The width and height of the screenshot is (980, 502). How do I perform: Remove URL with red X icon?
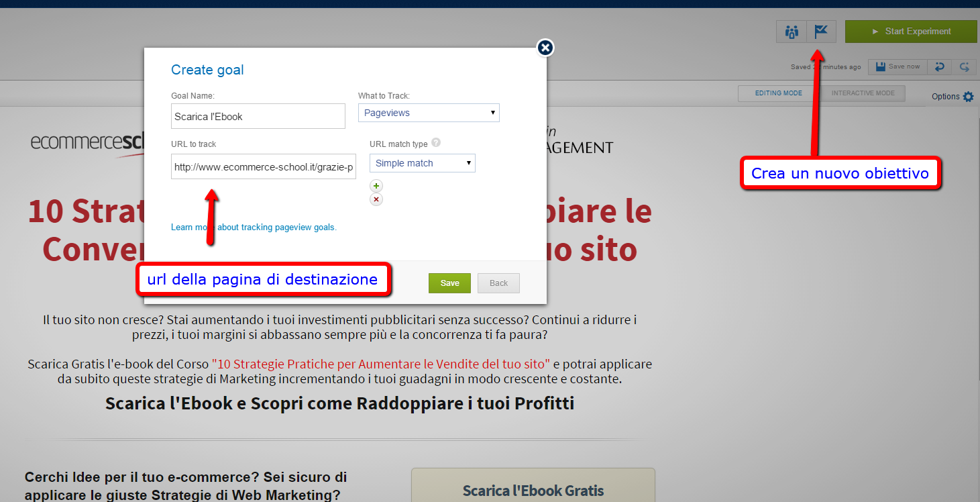pos(376,199)
